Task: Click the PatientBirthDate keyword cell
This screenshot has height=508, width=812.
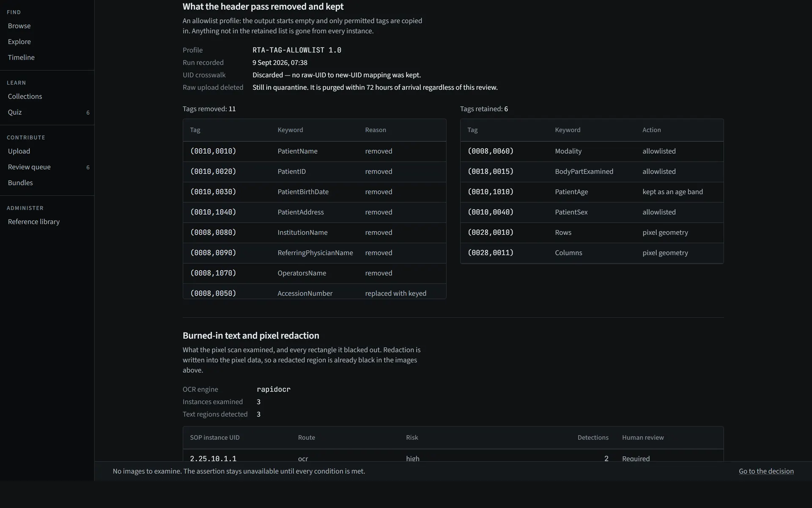Action: click(x=303, y=192)
